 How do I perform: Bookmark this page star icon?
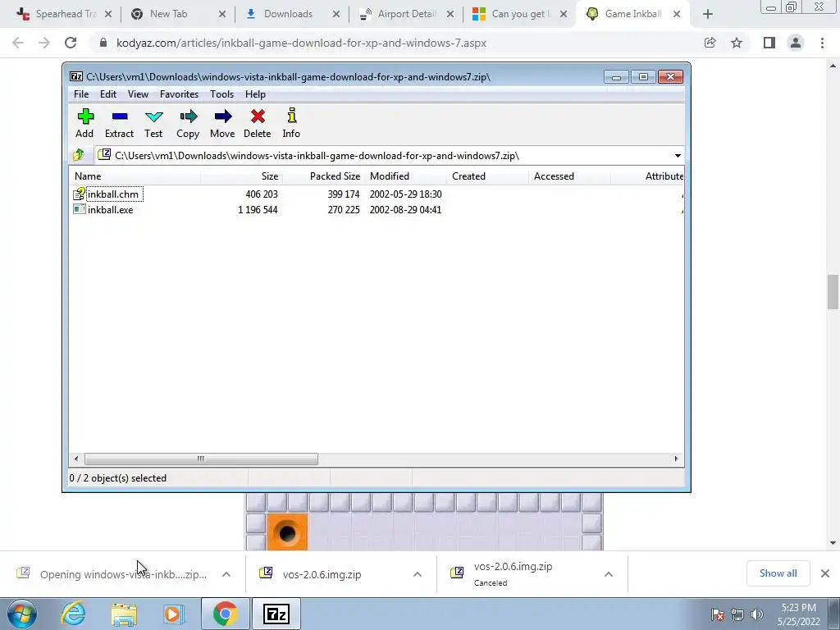[x=737, y=43]
